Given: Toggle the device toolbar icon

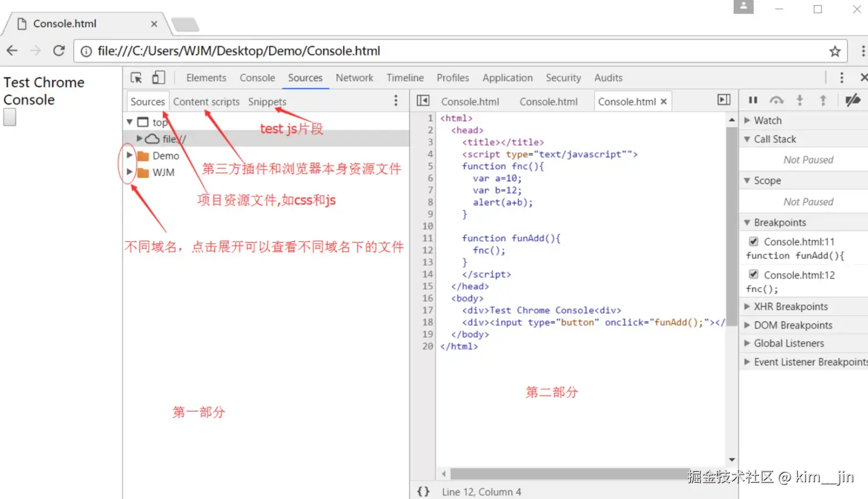Looking at the screenshot, I should [159, 78].
